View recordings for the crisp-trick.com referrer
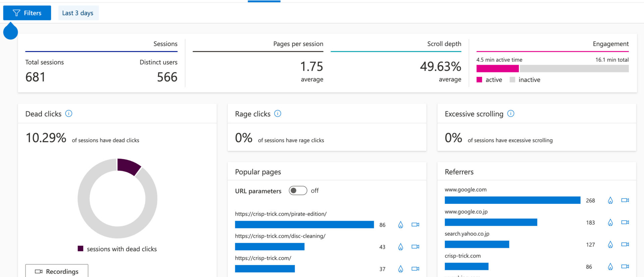 coord(625,267)
